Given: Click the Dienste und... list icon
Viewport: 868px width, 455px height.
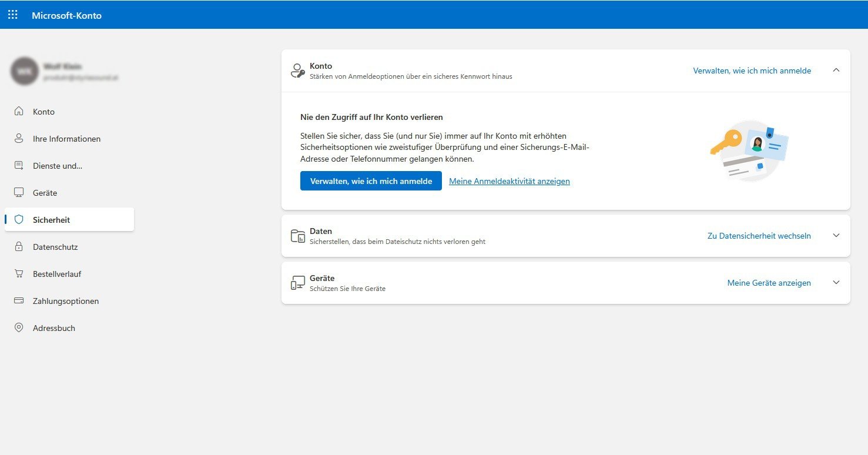Looking at the screenshot, I should click(19, 165).
